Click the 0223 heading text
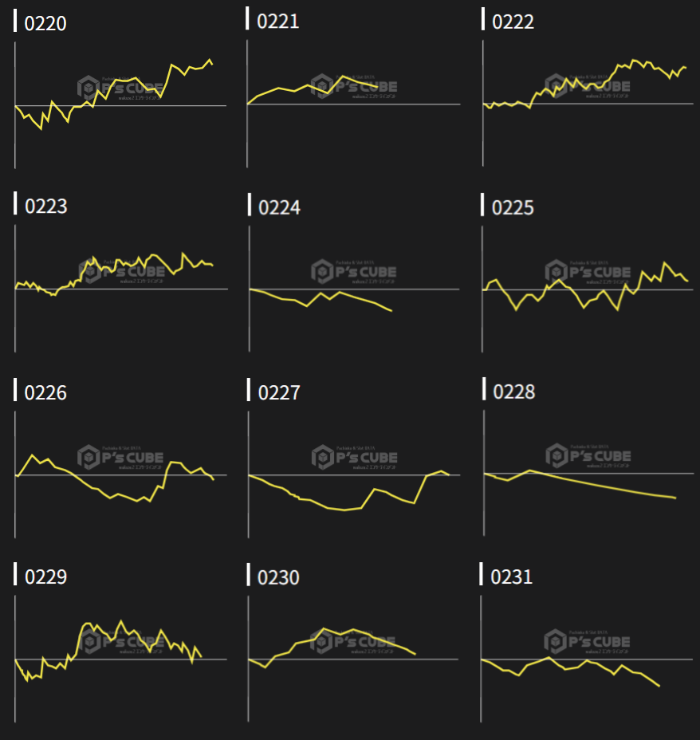This screenshot has width=700, height=740. 45,207
